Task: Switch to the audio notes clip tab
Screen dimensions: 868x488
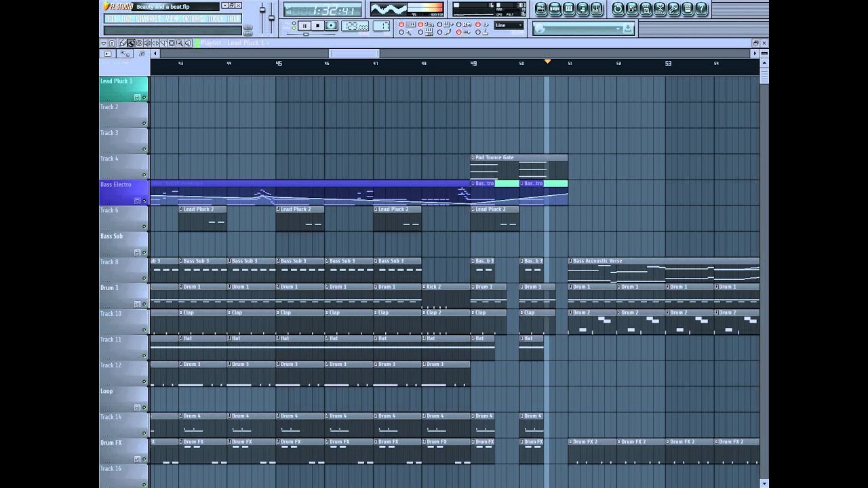Action: click(141, 54)
